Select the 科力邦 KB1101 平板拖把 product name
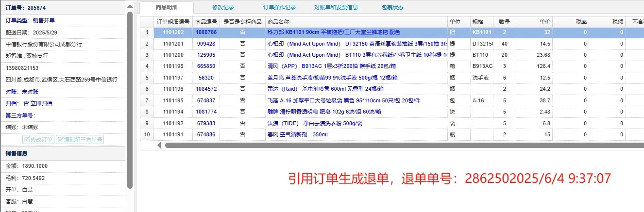The image size is (644, 212). [x=334, y=32]
